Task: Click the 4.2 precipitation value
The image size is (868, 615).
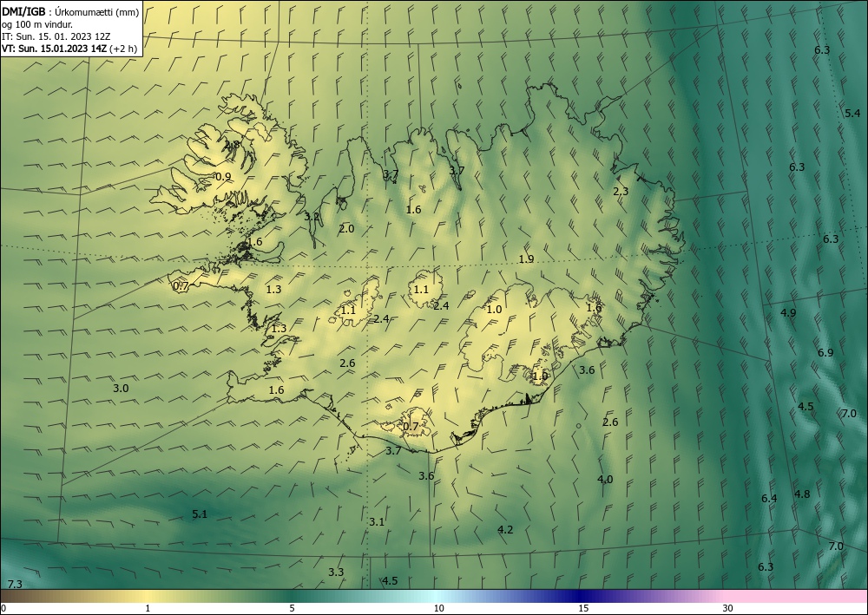Action: coord(505,529)
